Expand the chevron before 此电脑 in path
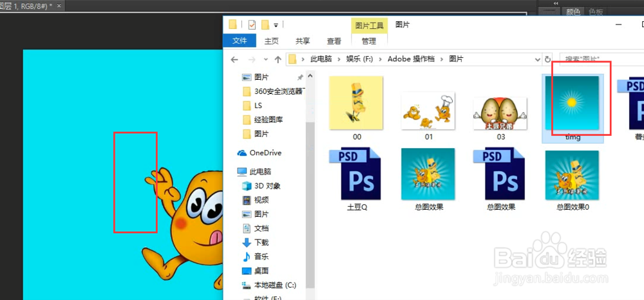The width and height of the screenshot is (644, 300). (303, 59)
